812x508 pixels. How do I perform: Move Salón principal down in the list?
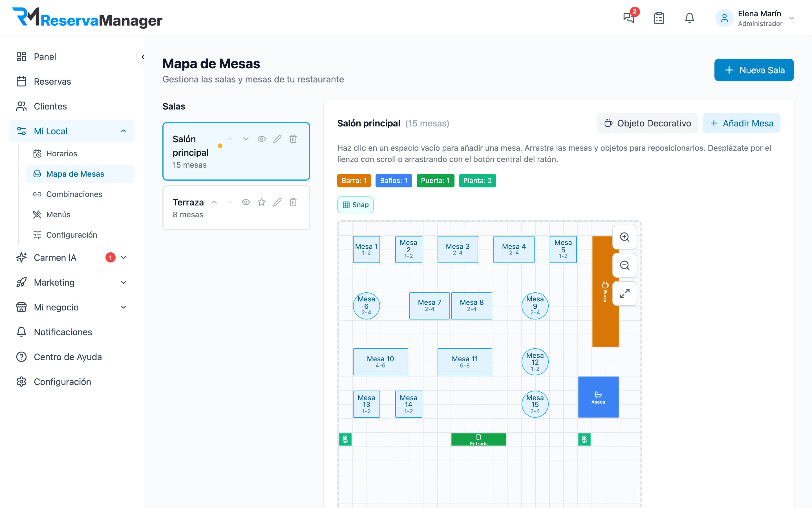point(246,139)
